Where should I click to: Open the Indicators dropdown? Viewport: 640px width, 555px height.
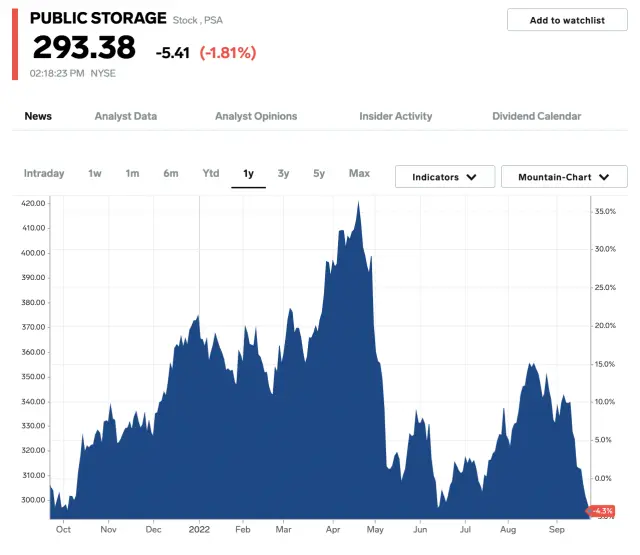pos(444,177)
